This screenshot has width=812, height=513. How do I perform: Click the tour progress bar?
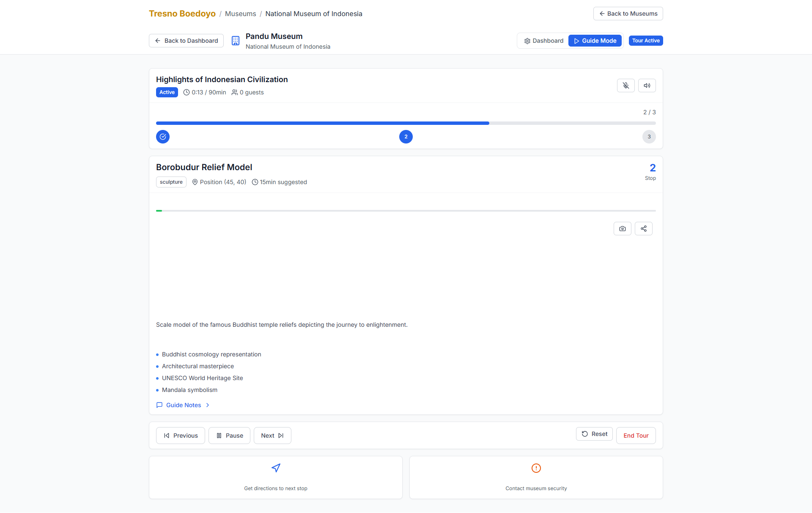pyautogui.click(x=406, y=123)
